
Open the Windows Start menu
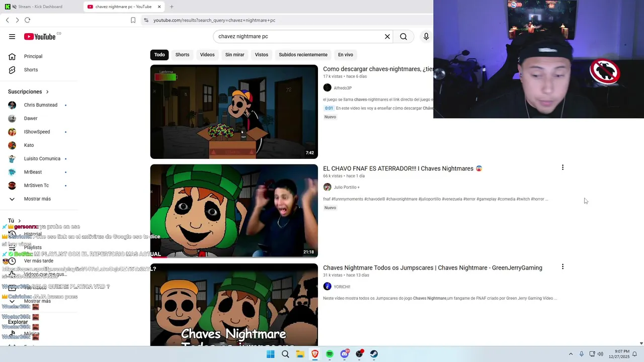pos(270,354)
